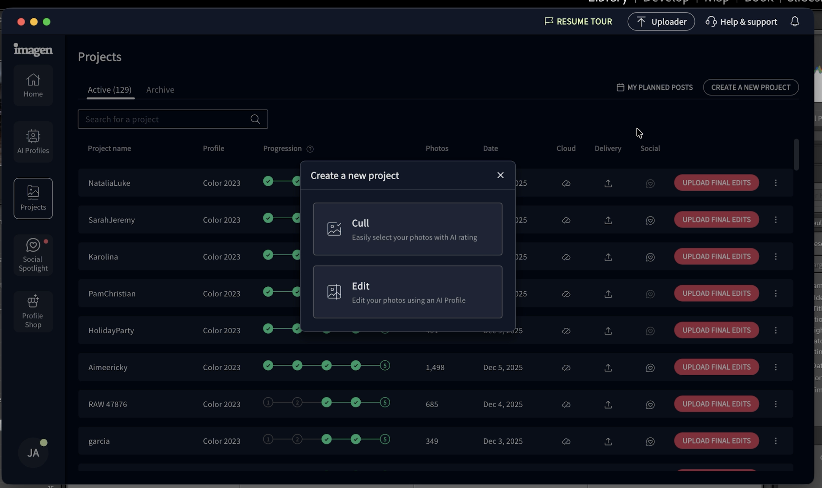Click cloud icon for NataliaLuke project
This screenshot has height=488, width=822.
pos(566,183)
